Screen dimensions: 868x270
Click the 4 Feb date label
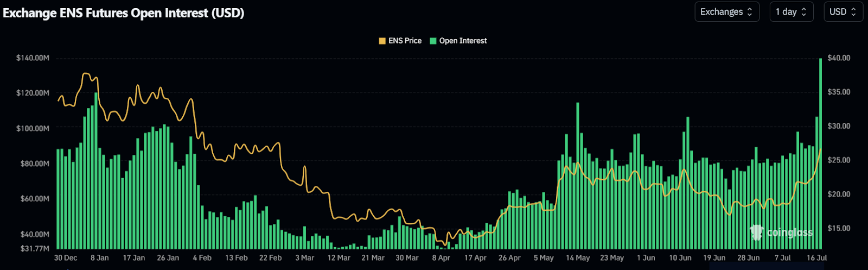click(202, 258)
